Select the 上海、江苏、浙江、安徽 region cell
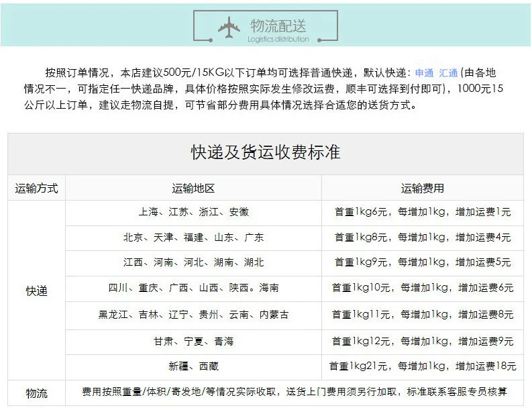The image size is (532, 412). (193, 212)
